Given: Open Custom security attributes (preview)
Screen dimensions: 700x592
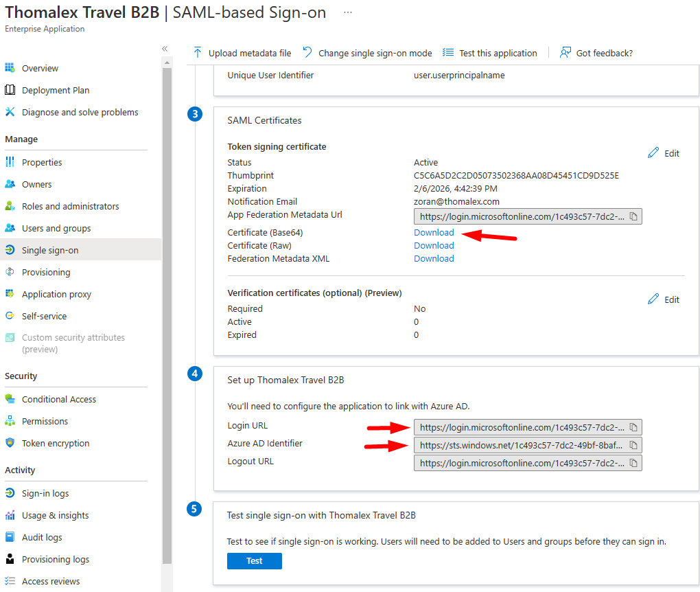Looking at the screenshot, I should (73, 343).
